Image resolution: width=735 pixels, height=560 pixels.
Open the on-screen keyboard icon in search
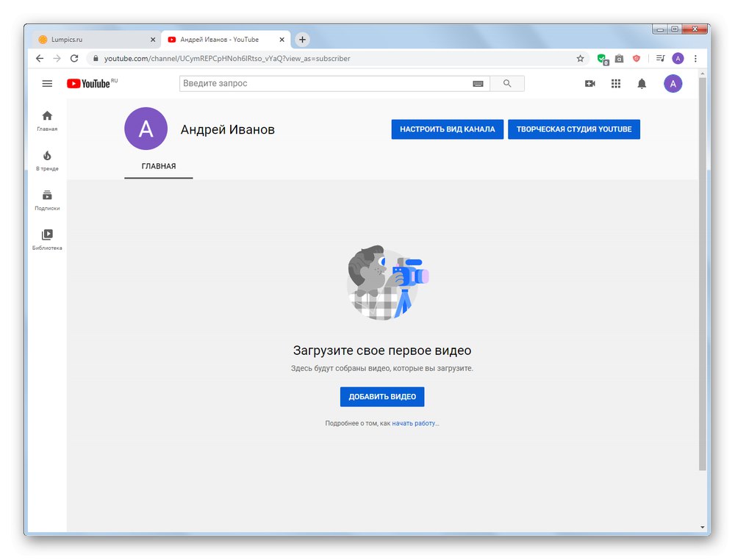[478, 83]
